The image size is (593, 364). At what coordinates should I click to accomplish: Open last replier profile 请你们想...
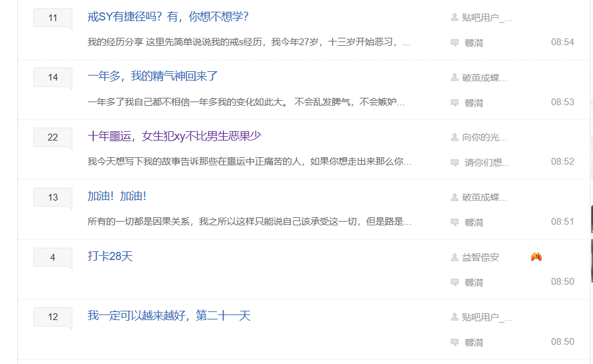[x=487, y=163]
